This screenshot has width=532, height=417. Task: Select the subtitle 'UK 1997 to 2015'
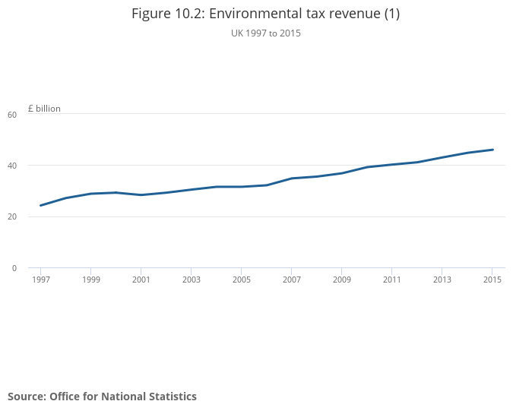(265, 33)
